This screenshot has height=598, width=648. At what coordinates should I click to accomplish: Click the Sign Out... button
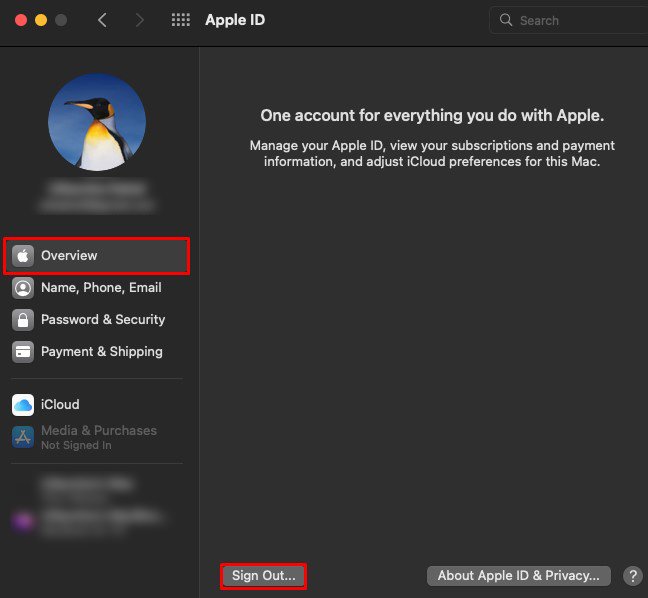point(264,576)
